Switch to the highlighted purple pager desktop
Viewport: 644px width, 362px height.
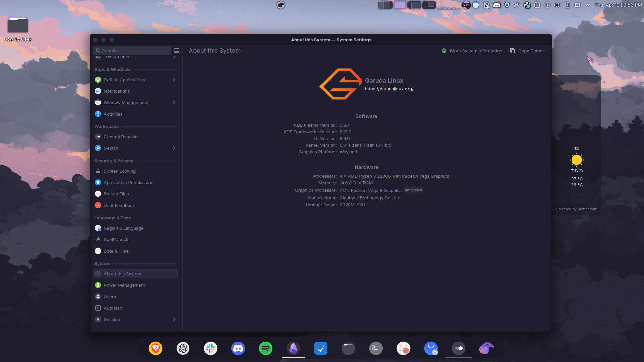pos(400,5)
